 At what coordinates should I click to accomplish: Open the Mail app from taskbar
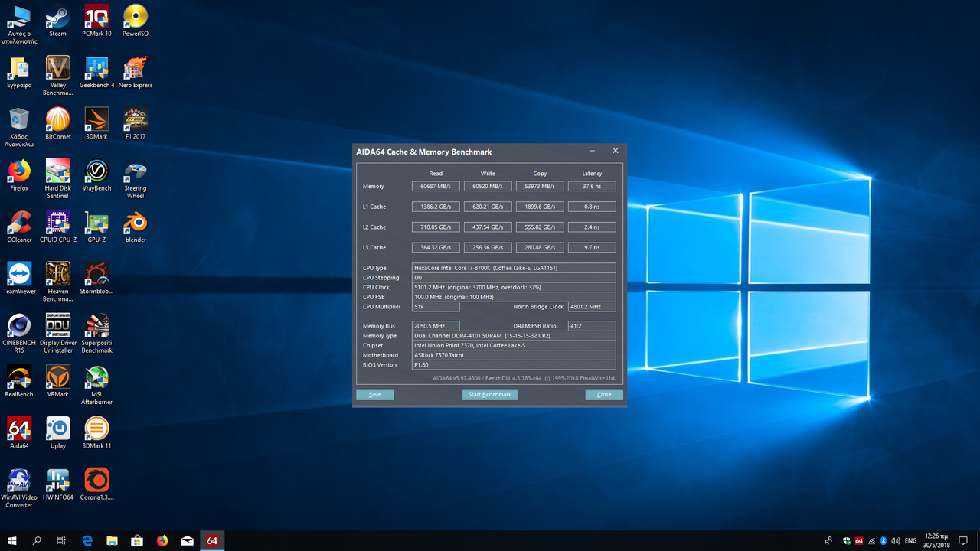188,540
